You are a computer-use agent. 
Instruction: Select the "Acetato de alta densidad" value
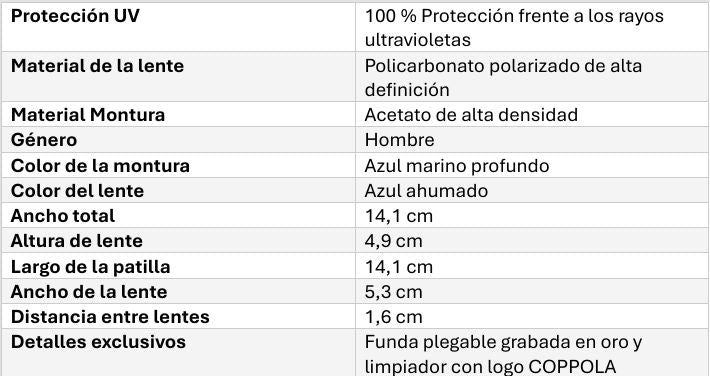tap(471, 115)
